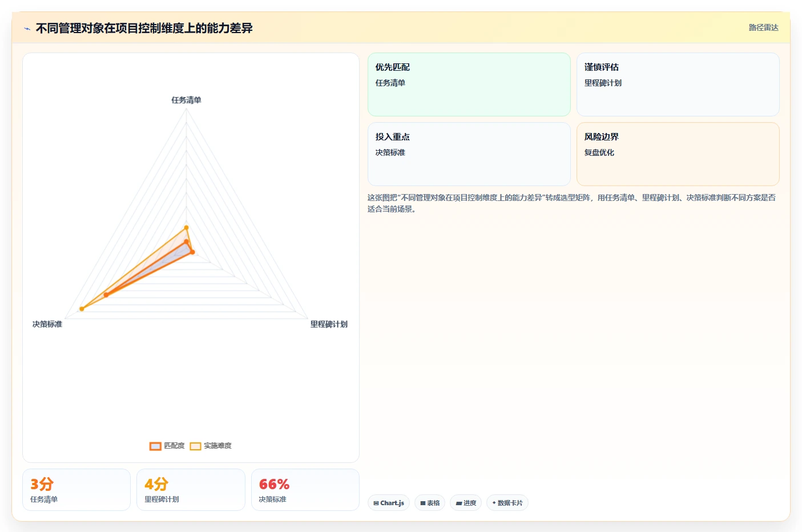
Task: Click 复盘优化 text in the 风险边界 card
Action: click(x=599, y=152)
